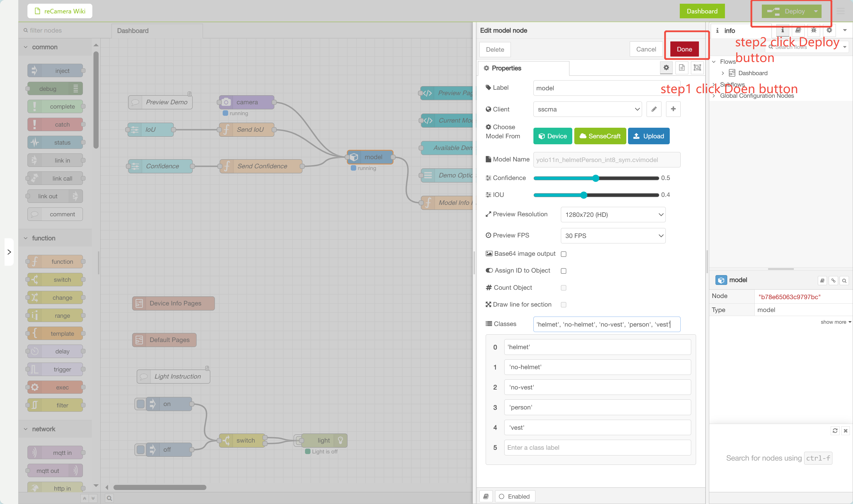Click the red Done button

(684, 49)
